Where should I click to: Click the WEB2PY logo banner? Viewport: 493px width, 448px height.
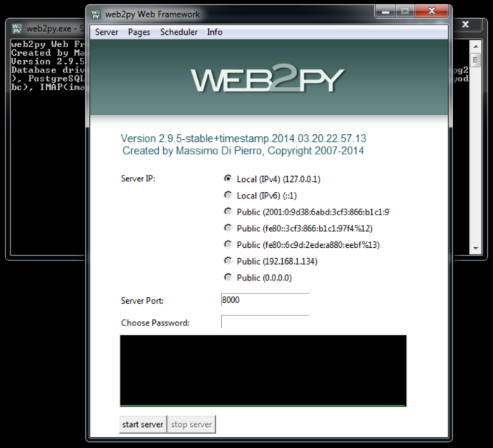click(x=268, y=78)
